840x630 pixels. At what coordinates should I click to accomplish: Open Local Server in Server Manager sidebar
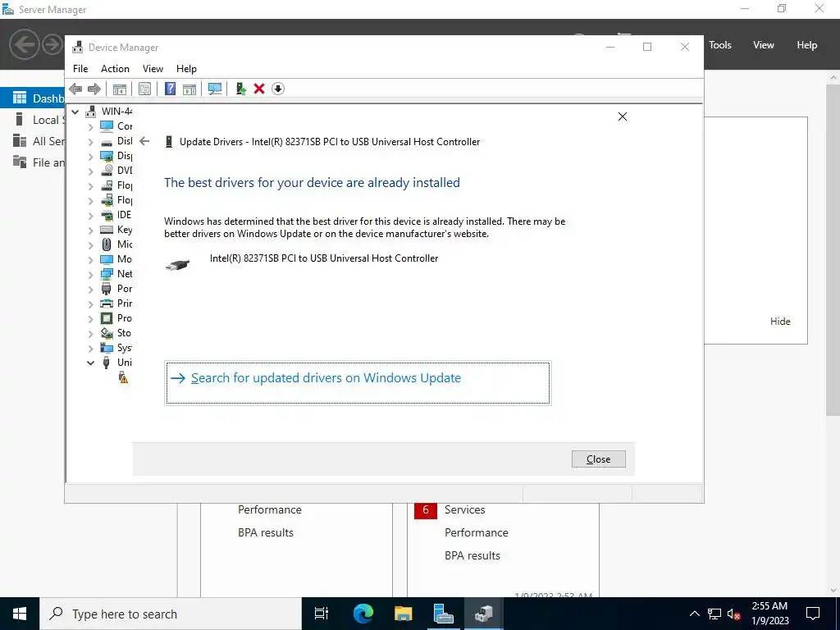[32, 120]
